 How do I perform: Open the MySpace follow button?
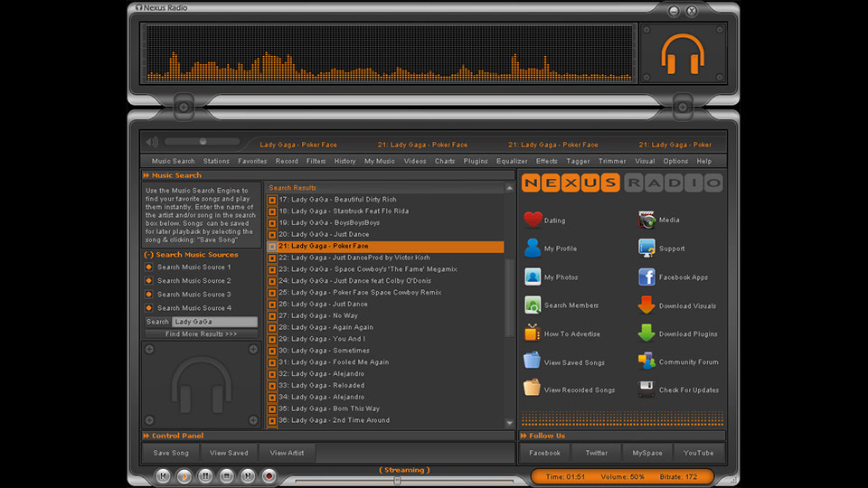pyautogui.click(x=647, y=453)
